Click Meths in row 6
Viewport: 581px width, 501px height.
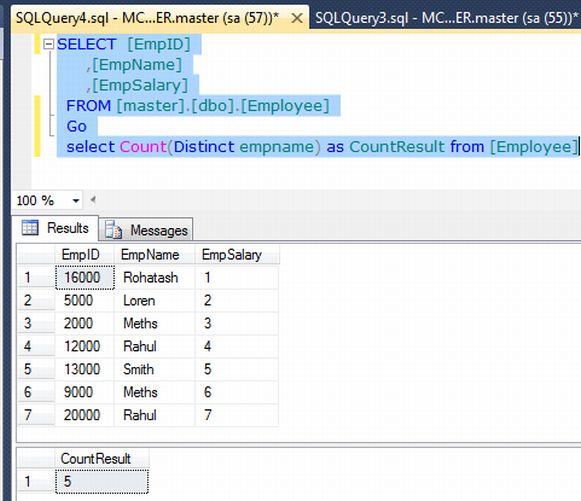tap(155, 392)
